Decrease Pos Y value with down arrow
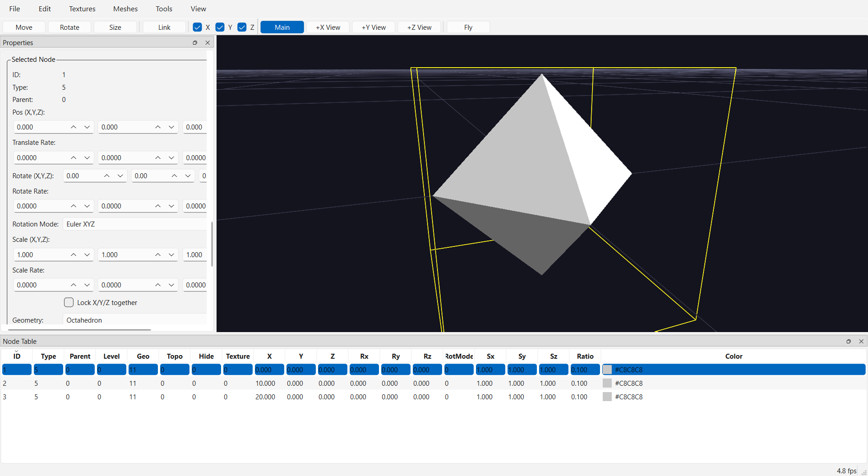 click(x=171, y=127)
